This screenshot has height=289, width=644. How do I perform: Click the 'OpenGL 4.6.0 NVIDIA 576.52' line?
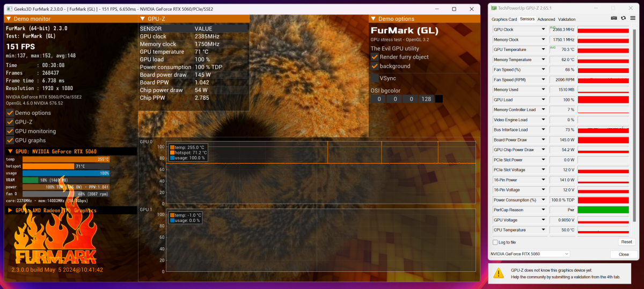(x=34, y=102)
